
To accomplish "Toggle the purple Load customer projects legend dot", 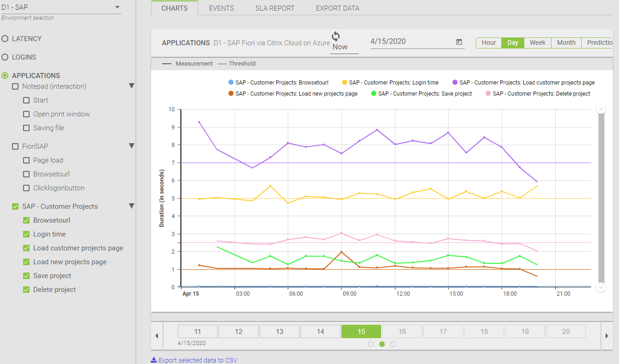I will [x=454, y=83].
